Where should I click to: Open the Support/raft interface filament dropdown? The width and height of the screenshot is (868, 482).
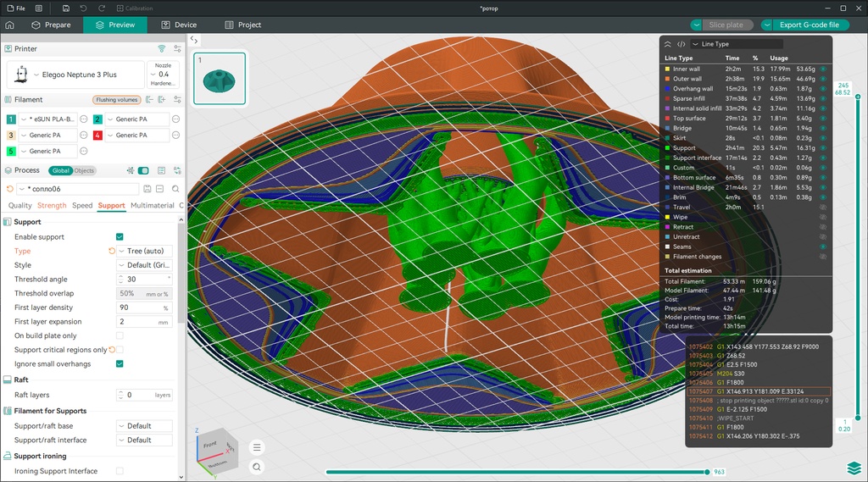coord(144,440)
